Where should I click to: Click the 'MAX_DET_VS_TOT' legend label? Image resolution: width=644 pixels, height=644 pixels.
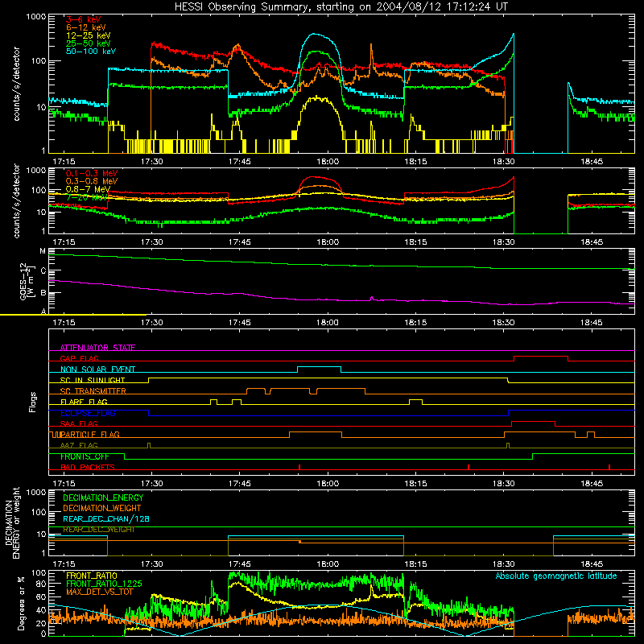click(x=100, y=592)
